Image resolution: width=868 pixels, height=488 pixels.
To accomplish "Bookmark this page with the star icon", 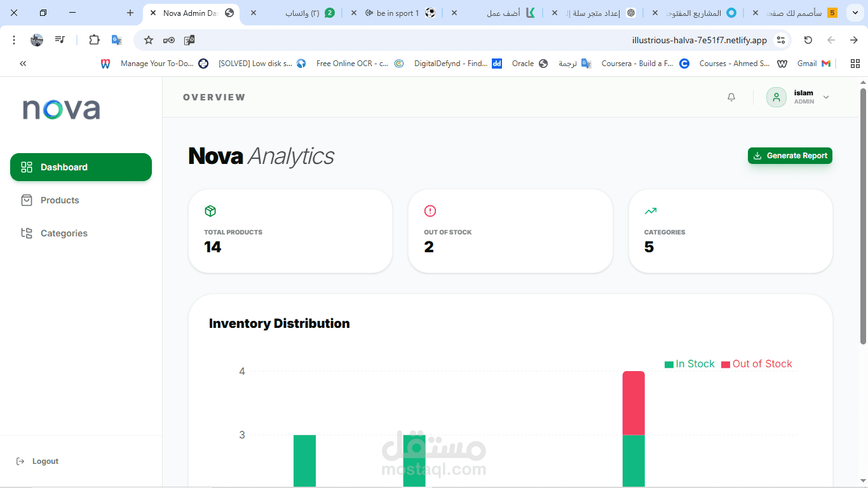I will 149,40.
